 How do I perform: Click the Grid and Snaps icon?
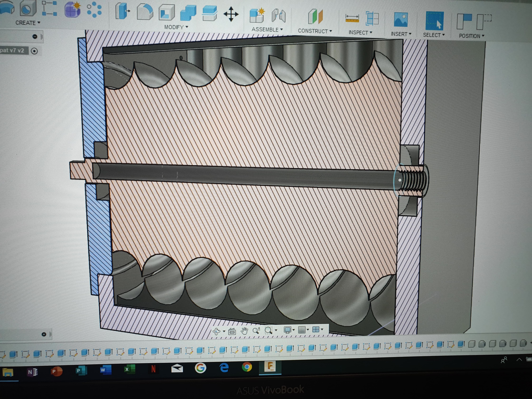coord(302,329)
